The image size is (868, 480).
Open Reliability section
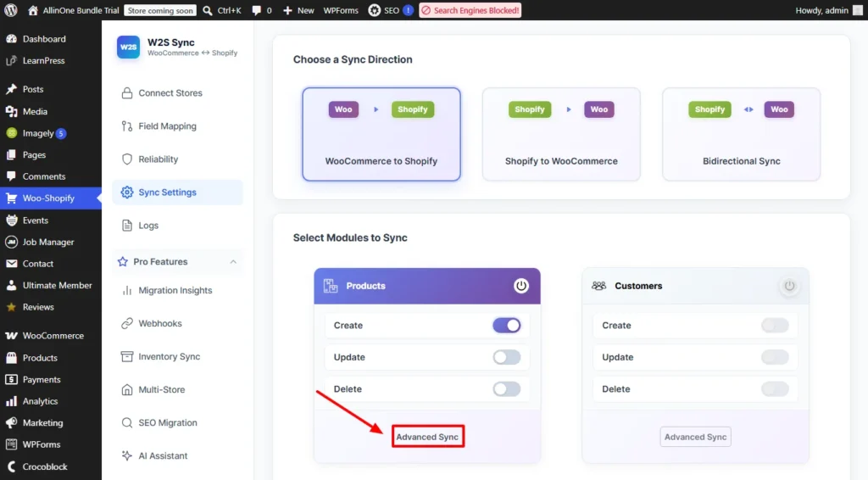pyautogui.click(x=177, y=159)
